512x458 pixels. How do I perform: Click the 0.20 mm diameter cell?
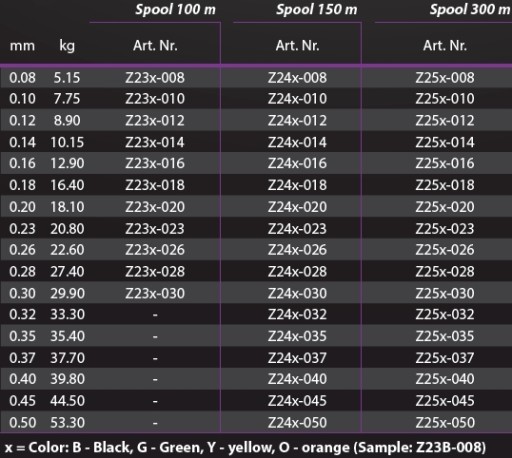coord(22,207)
